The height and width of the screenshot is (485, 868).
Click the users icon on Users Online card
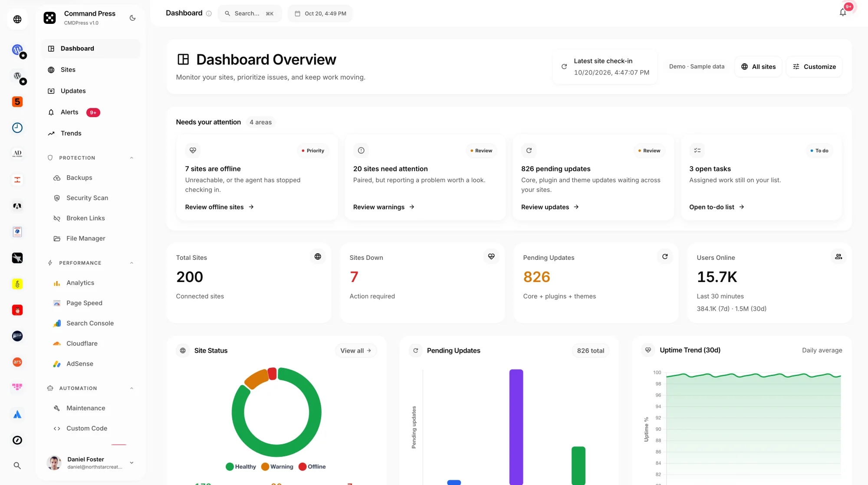838,256
